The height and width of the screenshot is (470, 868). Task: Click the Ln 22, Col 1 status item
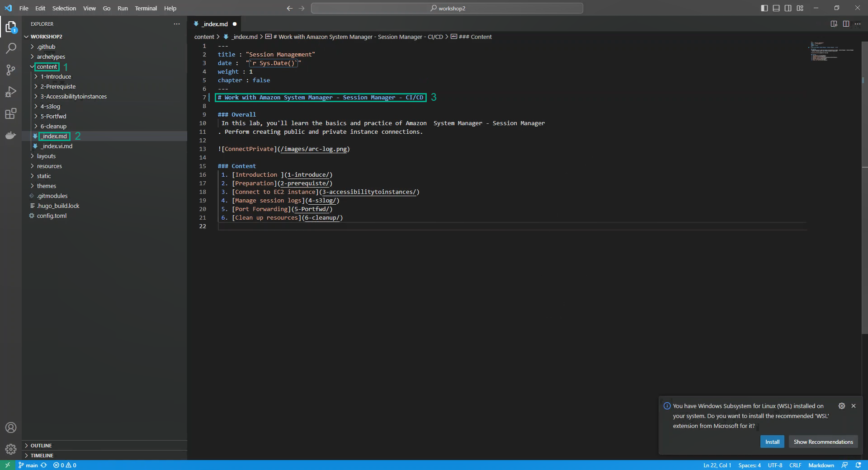(717, 465)
